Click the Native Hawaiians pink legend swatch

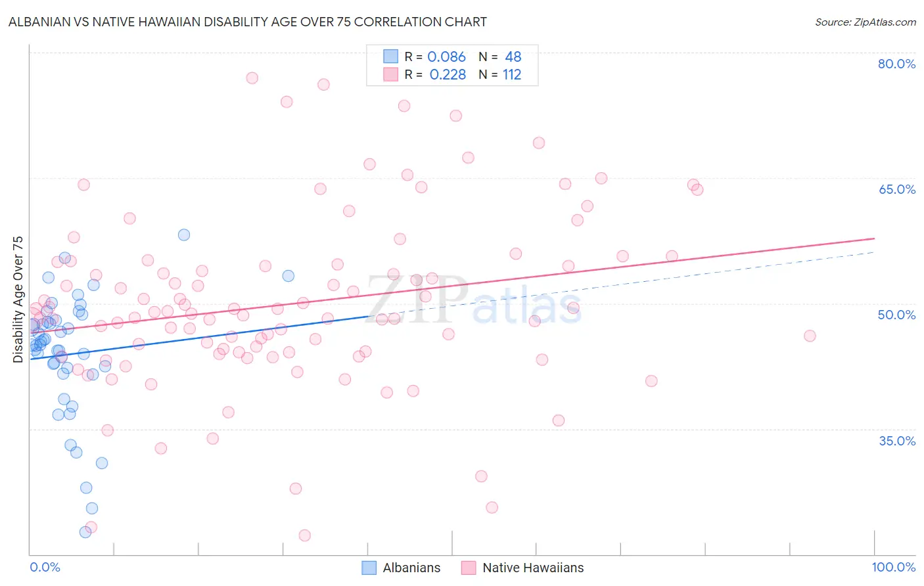tap(469, 568)
